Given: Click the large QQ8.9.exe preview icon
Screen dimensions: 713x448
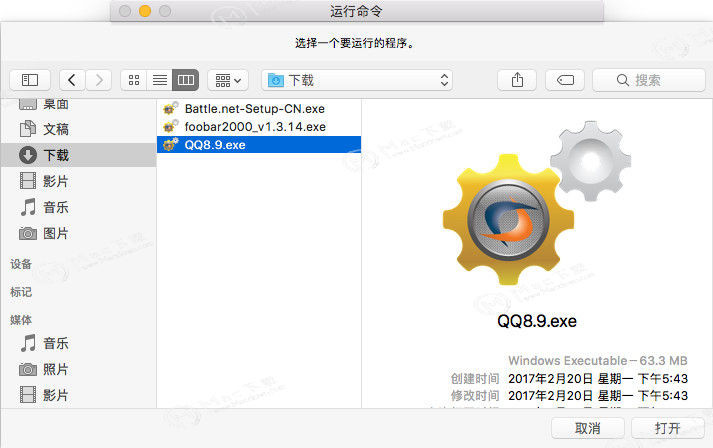Looking at the screenshot, I should 537,202.
